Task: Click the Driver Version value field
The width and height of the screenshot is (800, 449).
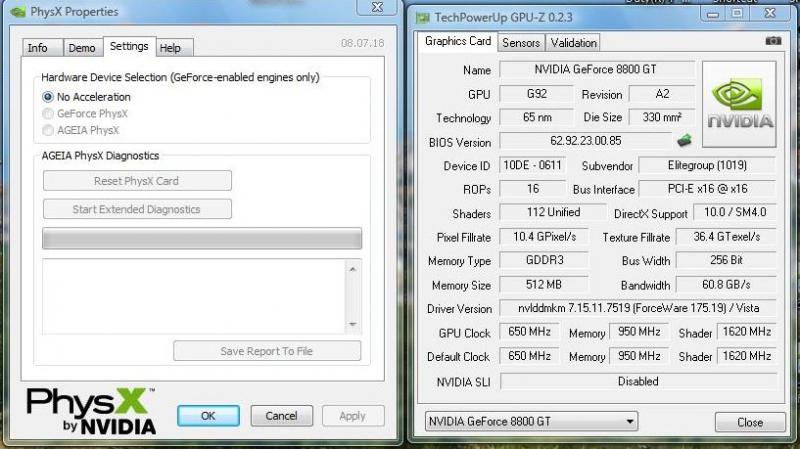Action: click(638, 308)
